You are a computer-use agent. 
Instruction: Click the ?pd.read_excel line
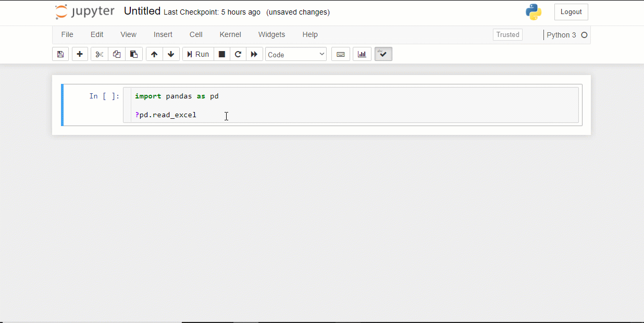(x=166, y=115)
